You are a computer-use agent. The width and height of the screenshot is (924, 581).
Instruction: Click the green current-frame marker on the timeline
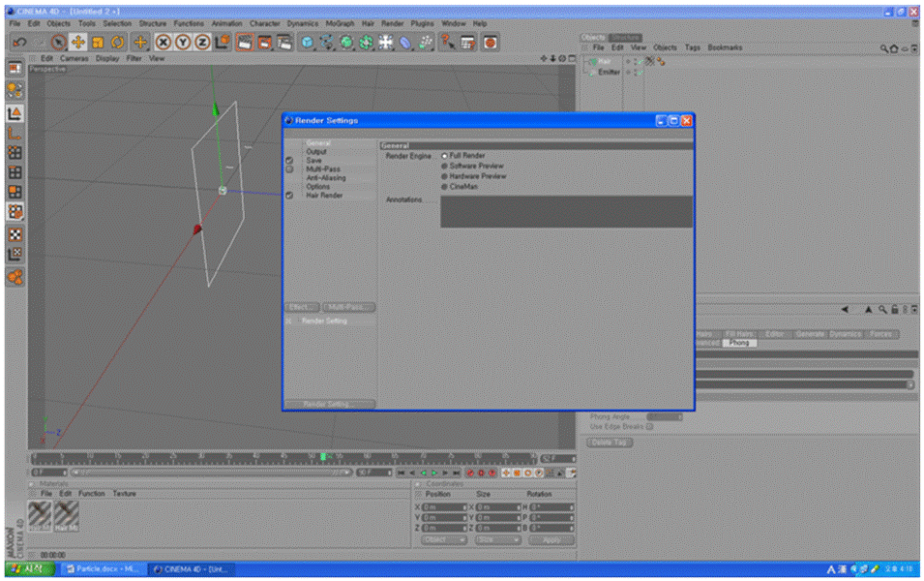323,457
